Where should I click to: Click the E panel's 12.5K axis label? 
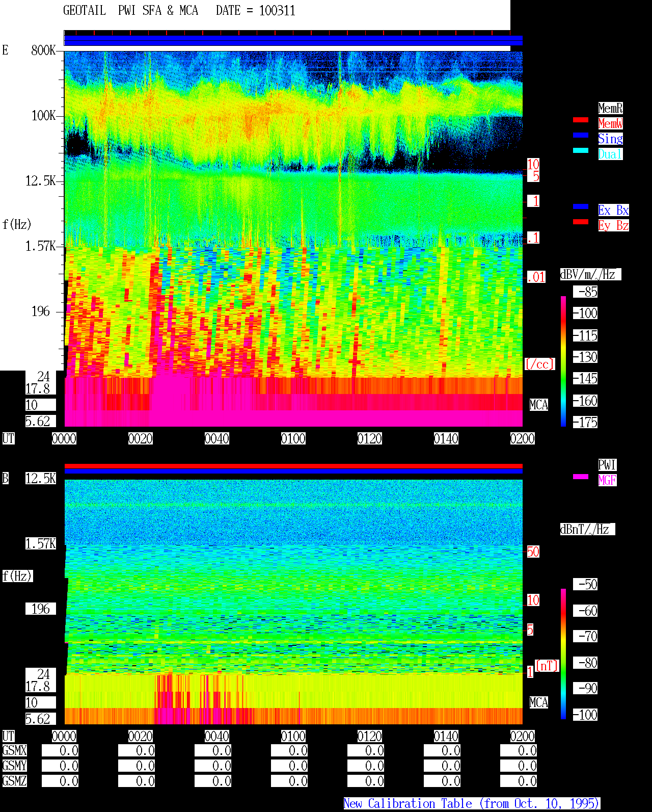coord(41,180)
